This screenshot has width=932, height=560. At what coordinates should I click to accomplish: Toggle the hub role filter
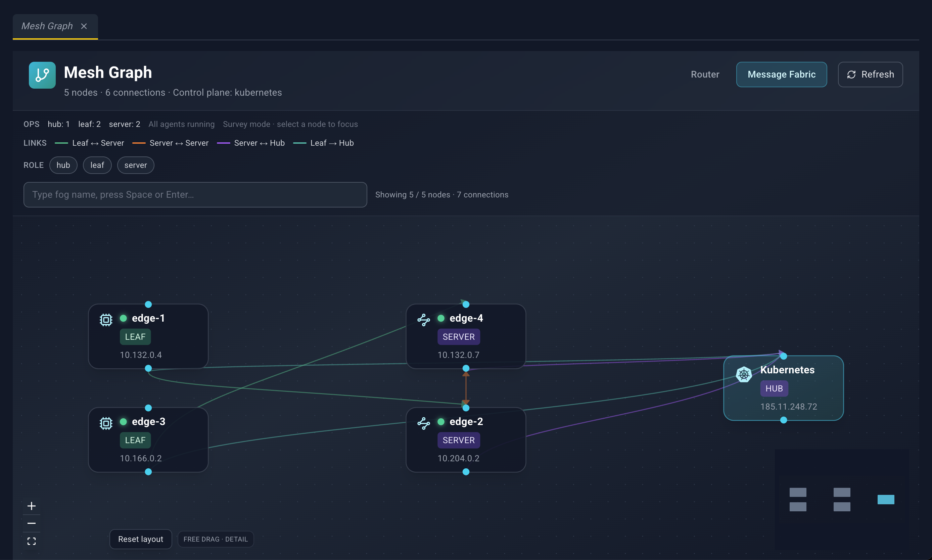pos(63,165)
